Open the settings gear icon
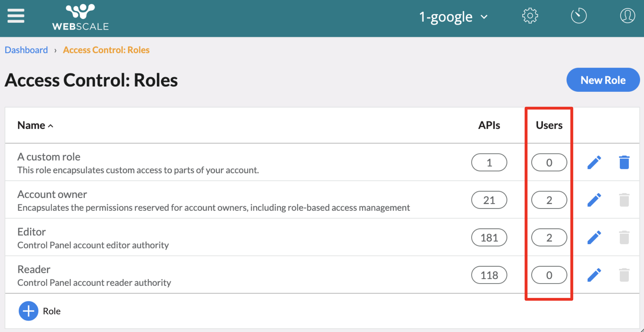The height and width of the screenshot is (332, 644). click(x=530, y=16)
